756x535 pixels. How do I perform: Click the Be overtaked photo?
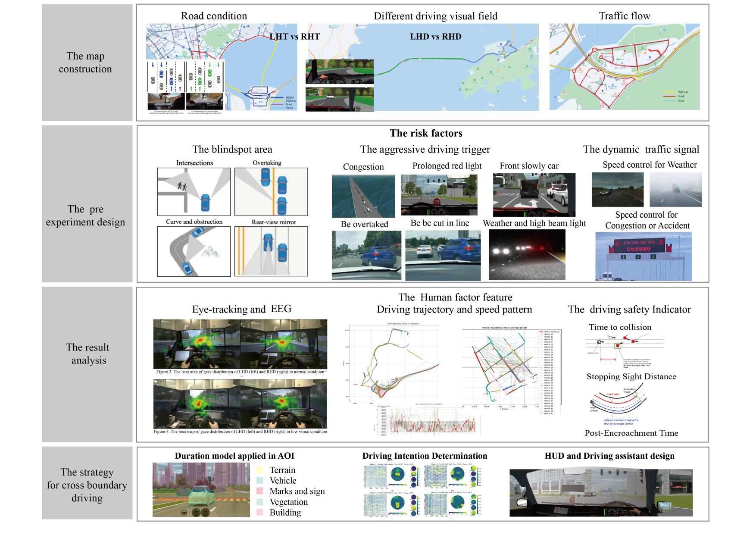pos(366,255)
